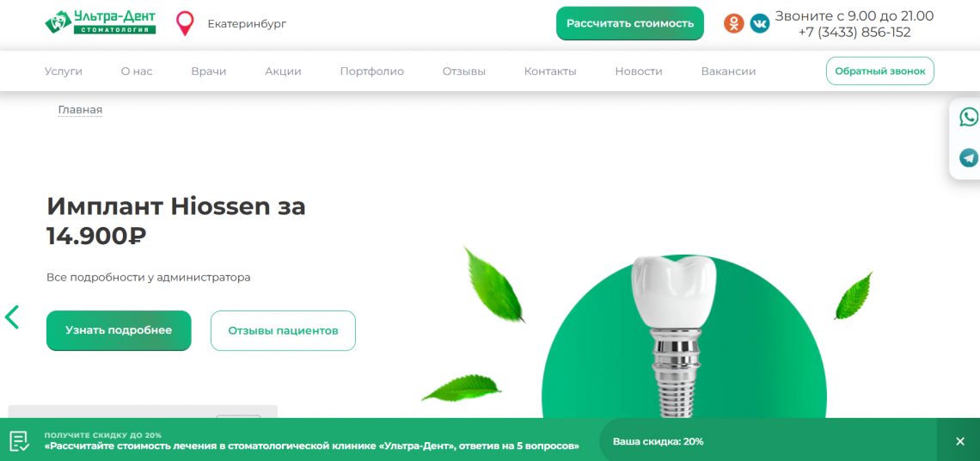Image resolution: width=980 pixels, height=461 pixels.
Task: Click Узнать подробнее button
Action: [x=119, y=330]
